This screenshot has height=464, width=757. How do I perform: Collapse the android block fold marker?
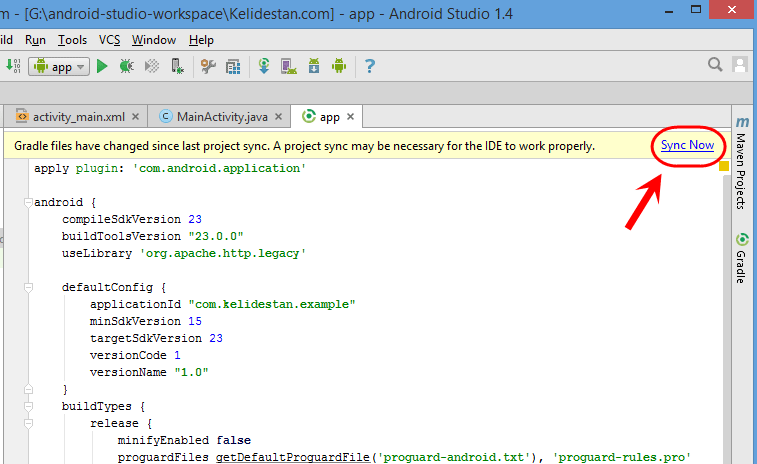click(28, 202)
